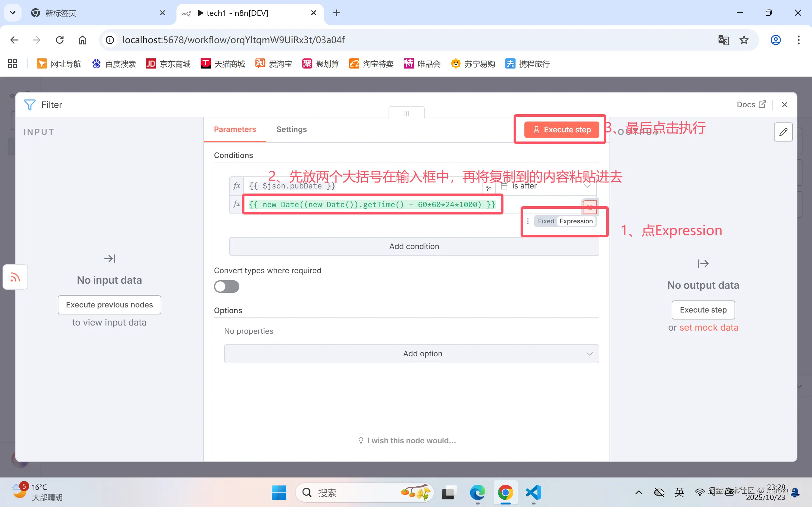Click the Filter funnel icon
Image resolution: width=812 pixels, height=507 pixels.
pyautogui.click(x=30, y=105)
